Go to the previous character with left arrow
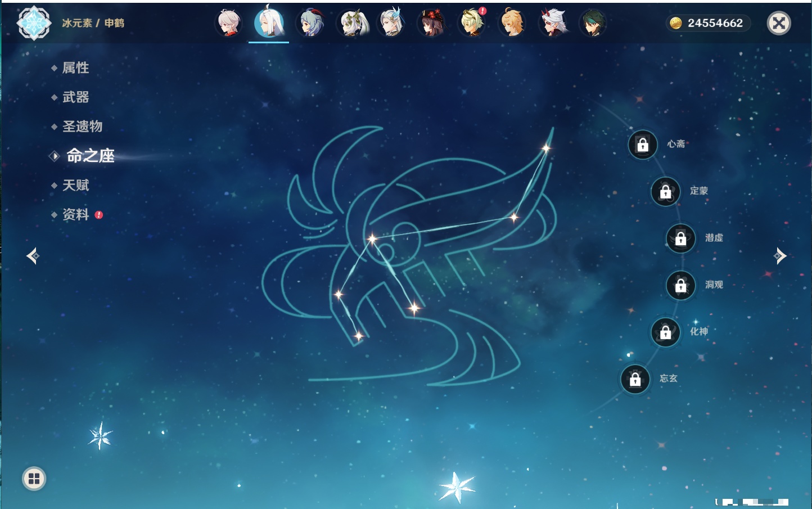 [33, 256]
